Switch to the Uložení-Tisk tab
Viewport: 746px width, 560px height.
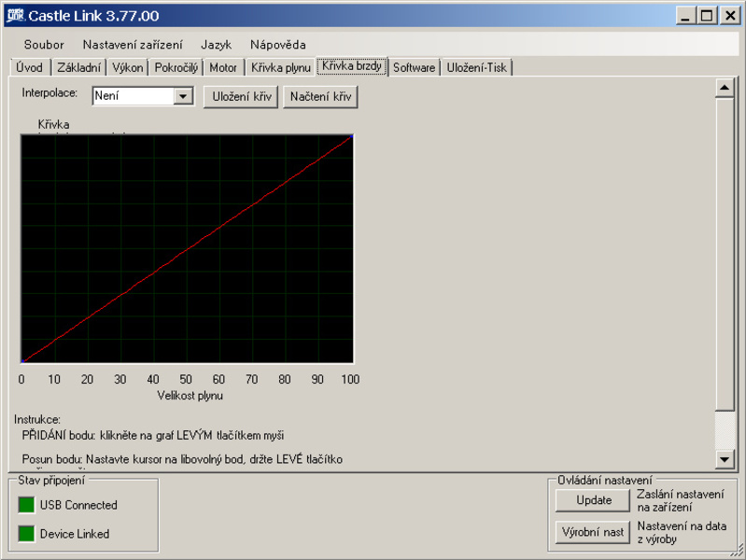pyautogui.click(x=477, y=67)
